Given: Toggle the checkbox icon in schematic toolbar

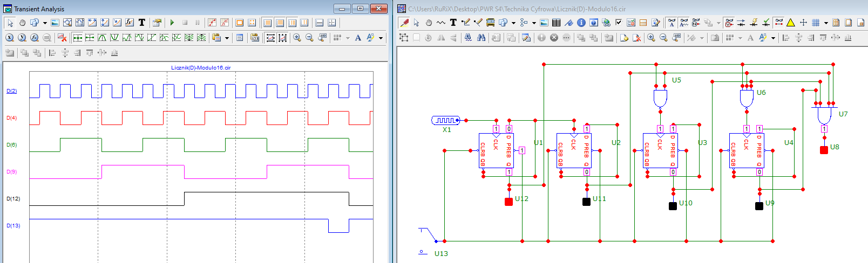Looking at the screenshot, I should click(x=619, y=23).
